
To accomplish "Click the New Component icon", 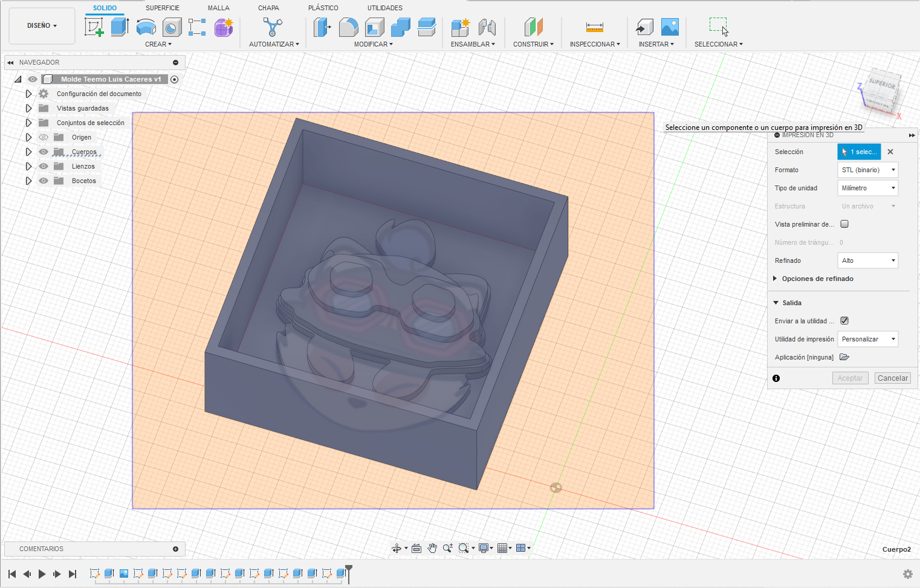I will click(461, 27).
